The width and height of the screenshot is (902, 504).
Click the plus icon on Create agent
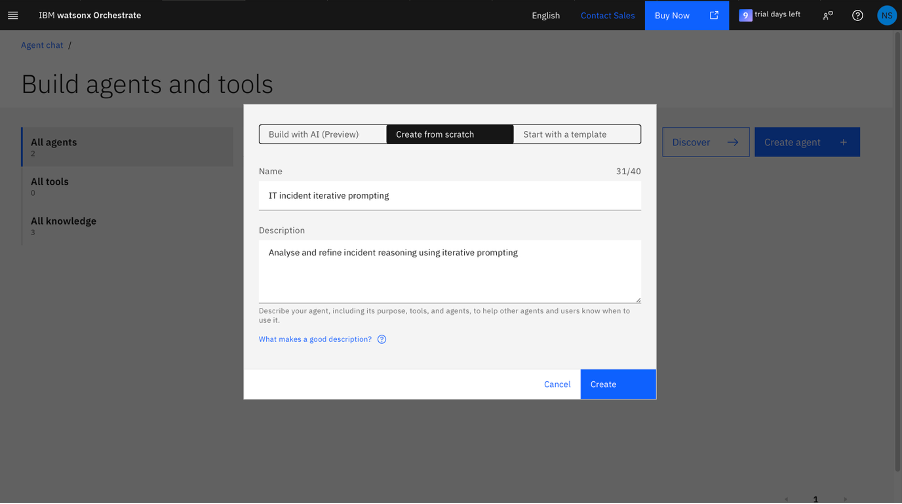pos(843,142)
